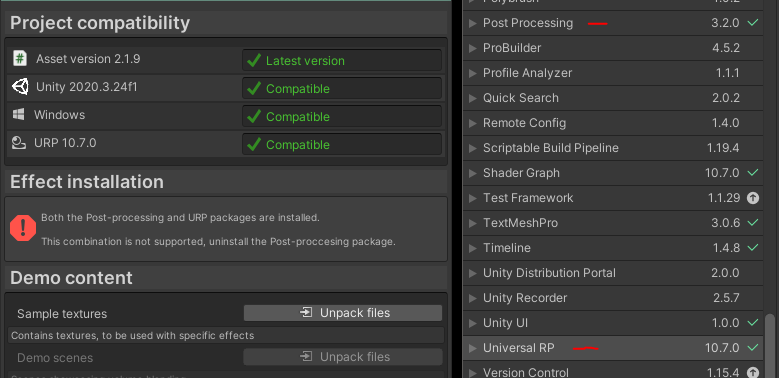
Task: Expand the Unity Distribution Portal entry
Action: 472,273
